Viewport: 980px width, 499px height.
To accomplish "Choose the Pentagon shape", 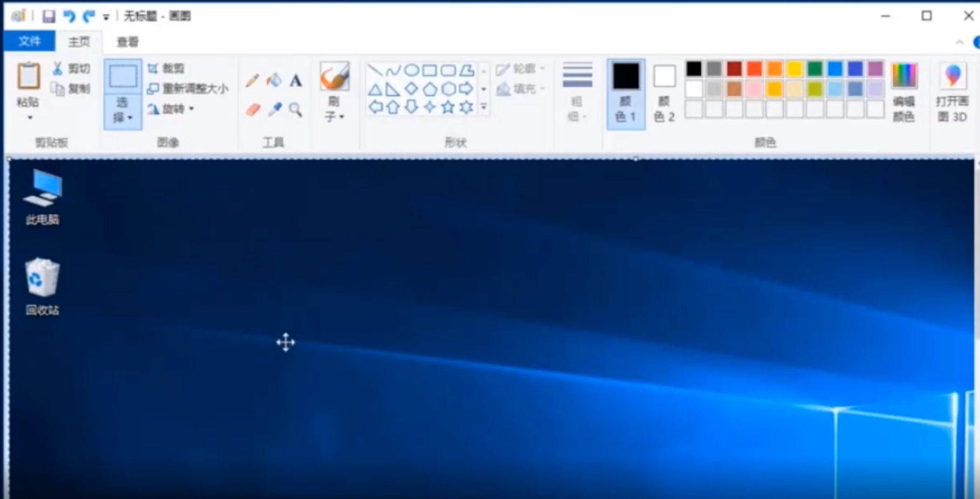I will point(430,89).
